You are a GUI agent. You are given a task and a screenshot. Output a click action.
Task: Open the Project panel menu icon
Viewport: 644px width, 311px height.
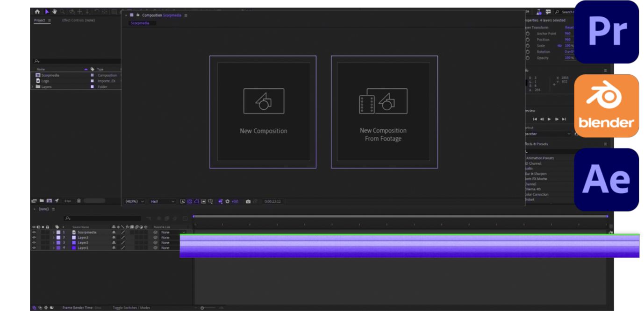[50, 21]
